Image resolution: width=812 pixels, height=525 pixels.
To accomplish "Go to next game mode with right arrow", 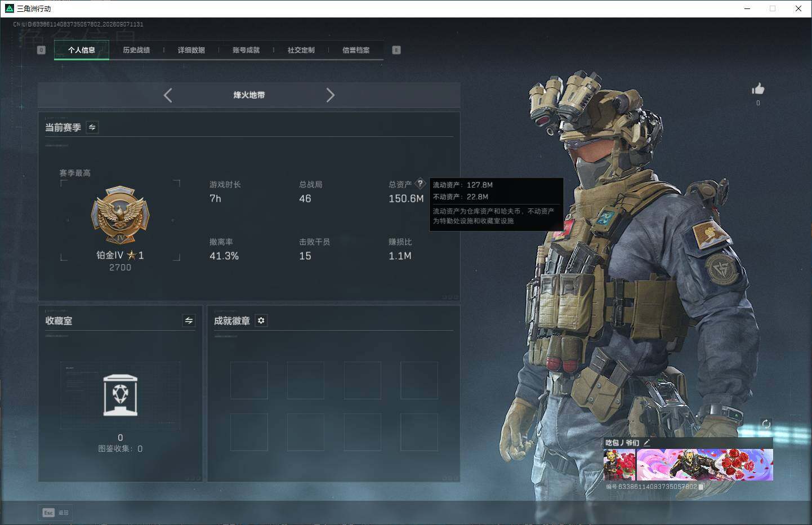I will tap(331, 95).
